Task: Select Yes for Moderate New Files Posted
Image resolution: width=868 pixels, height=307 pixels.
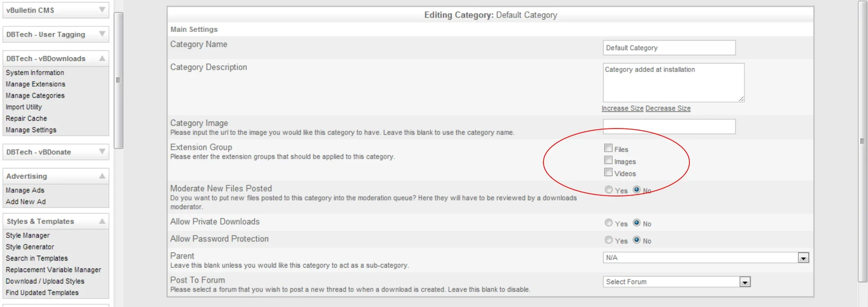Action: tap(608, 190)
